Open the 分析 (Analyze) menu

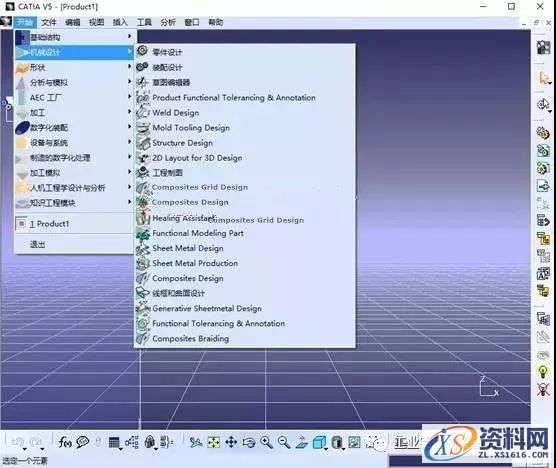[x=168, y=22]
